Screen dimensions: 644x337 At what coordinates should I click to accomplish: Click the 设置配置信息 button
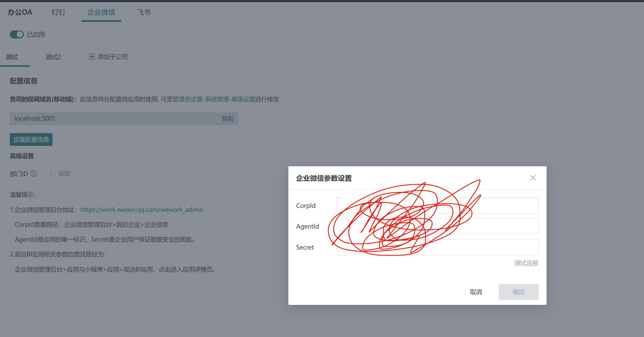pyautogui.click(x=31, y=139)
